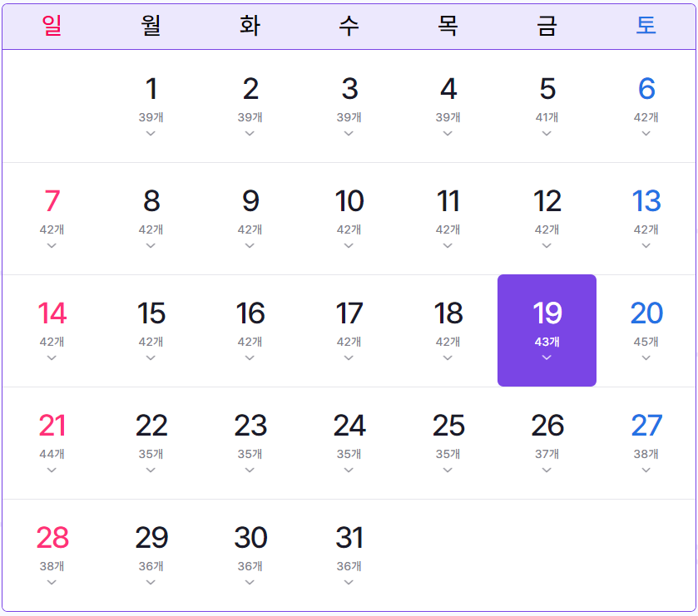Viewport: 698px width, 616px height.
Task: Select the highlighted date 19
Action: (x=547, y=314)
